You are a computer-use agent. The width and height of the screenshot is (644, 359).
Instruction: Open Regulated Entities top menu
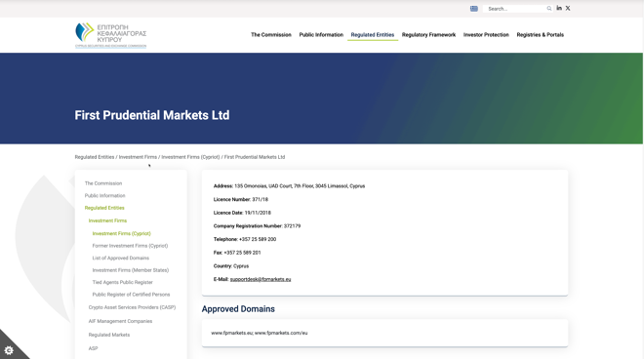coord(373,35)
